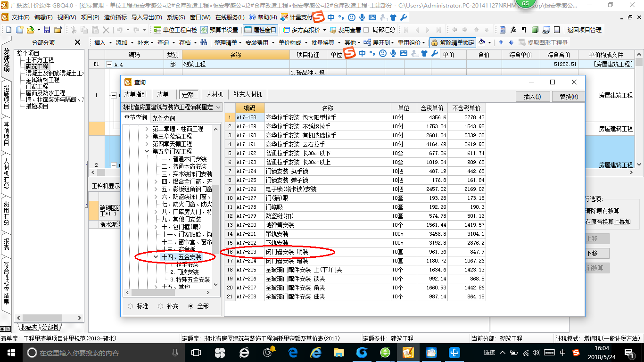Switch to 条件查询 tab

tap(164, 118)
